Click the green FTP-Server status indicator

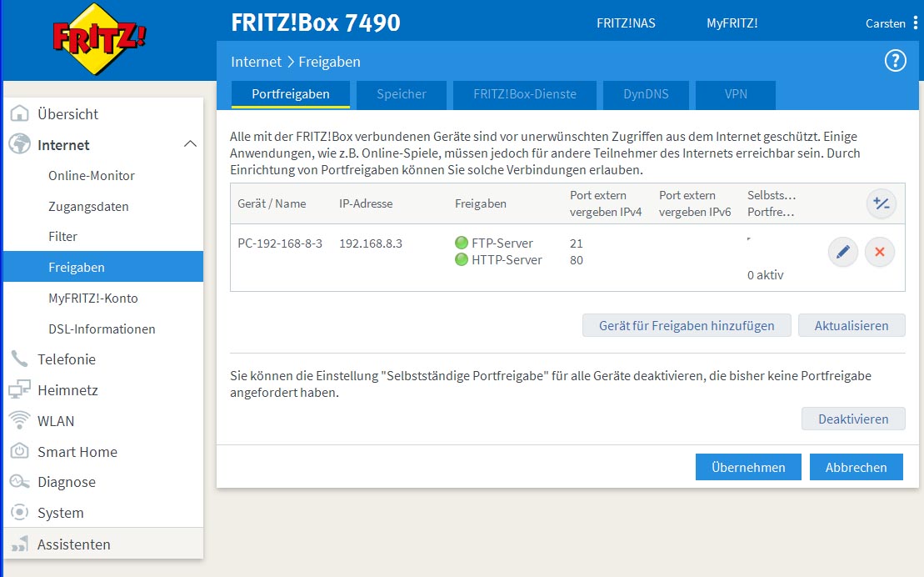[x=462, y=243]
